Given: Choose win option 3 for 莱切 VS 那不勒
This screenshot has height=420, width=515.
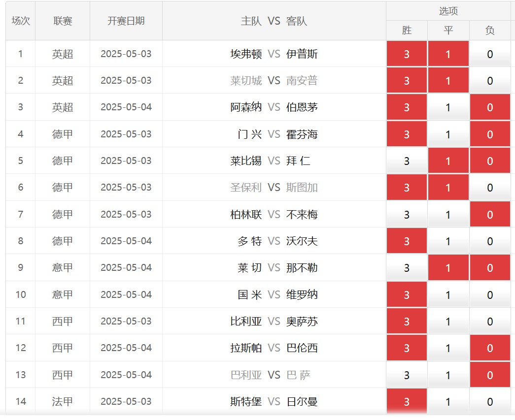Looking at the screenshot, I should point(407,268).
